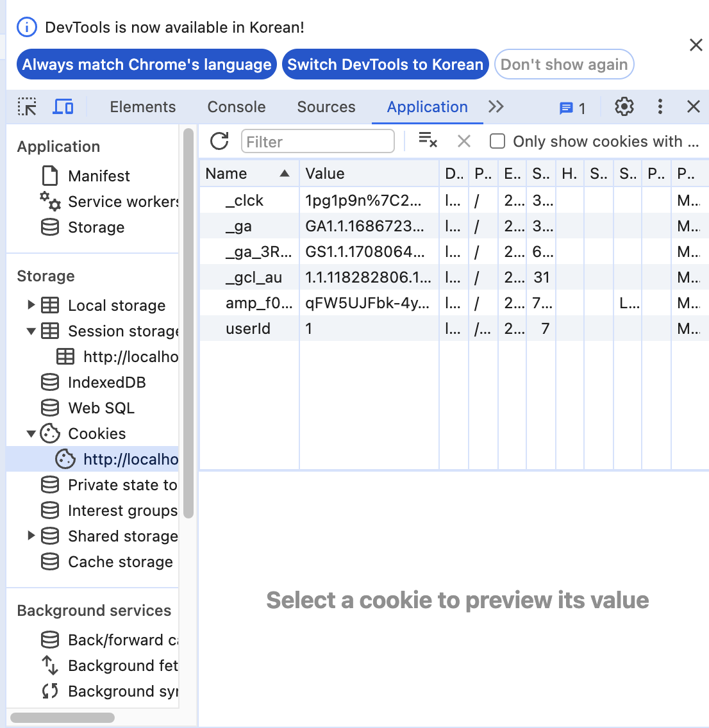The width and height of the screenshot is (709, 728).
Task: Click the sidebar horizontal scrollbar
Action: [x=62, y=717]
